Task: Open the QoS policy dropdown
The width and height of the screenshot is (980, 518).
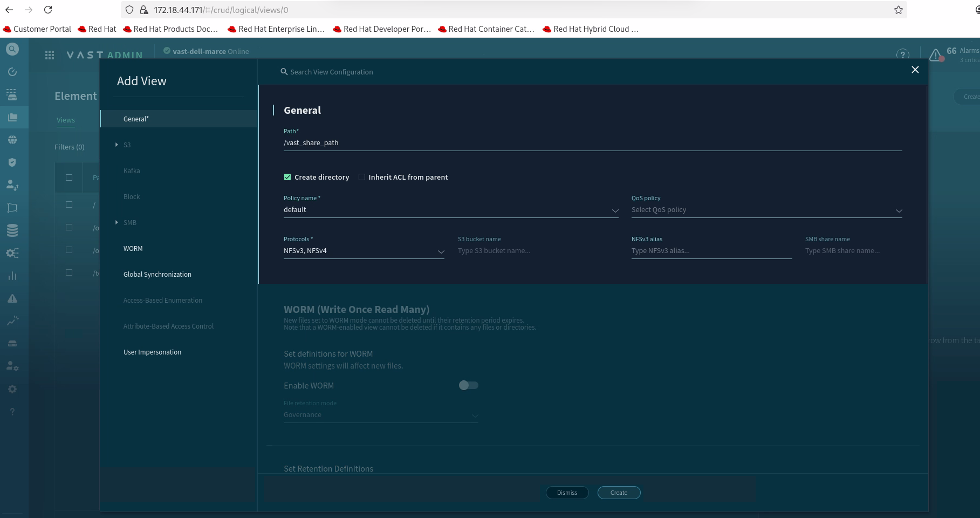Action: 766,210
